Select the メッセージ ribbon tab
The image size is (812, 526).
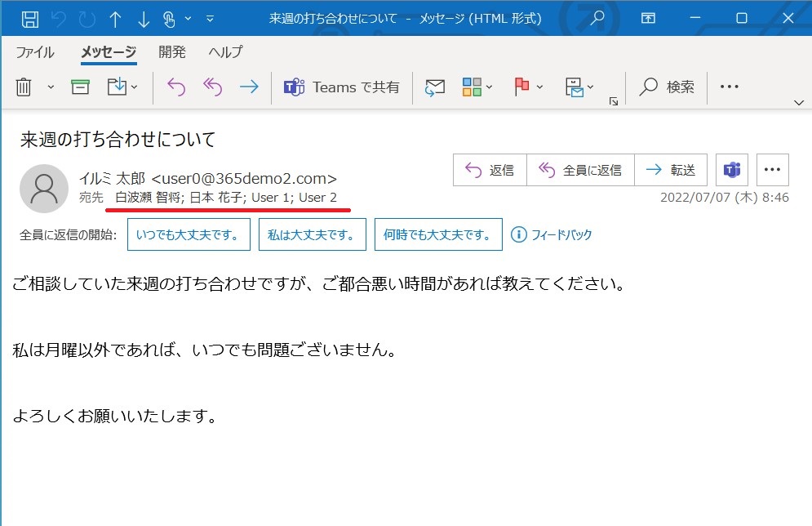[x=109, y=51]
